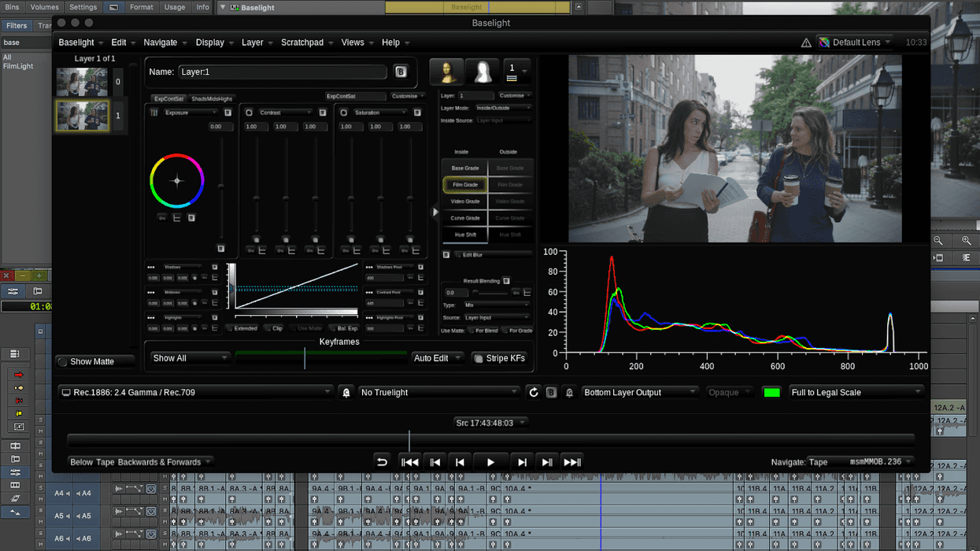This screenshot has width=980, height=551.
Task: Open the Edit menu
Action: pyautogui.click(x=123, y=43)
